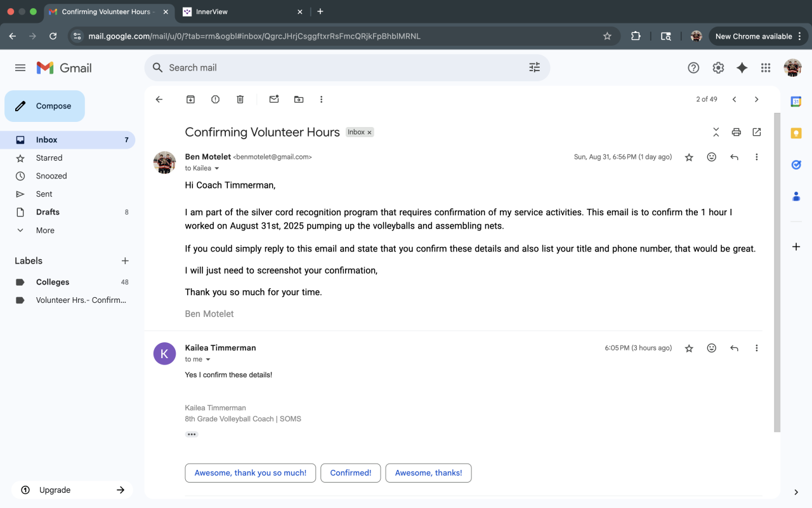
Task: Archive this email conversation
Action: [190, 99]
